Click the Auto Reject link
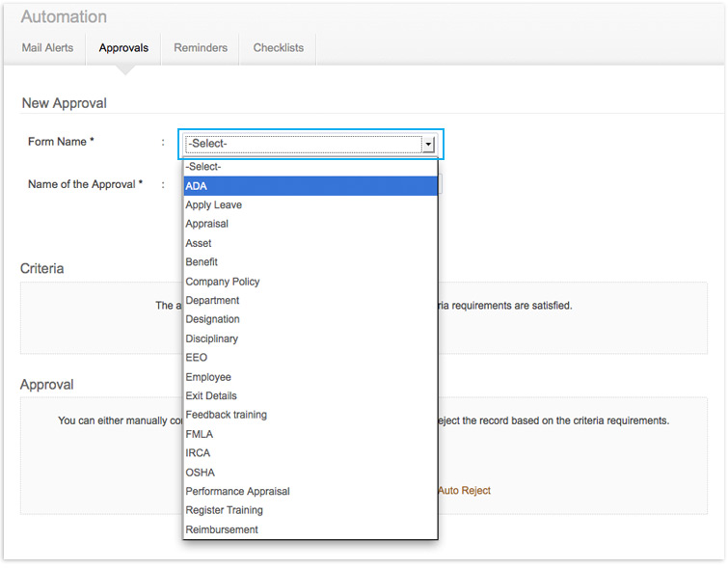 point(464,491)
